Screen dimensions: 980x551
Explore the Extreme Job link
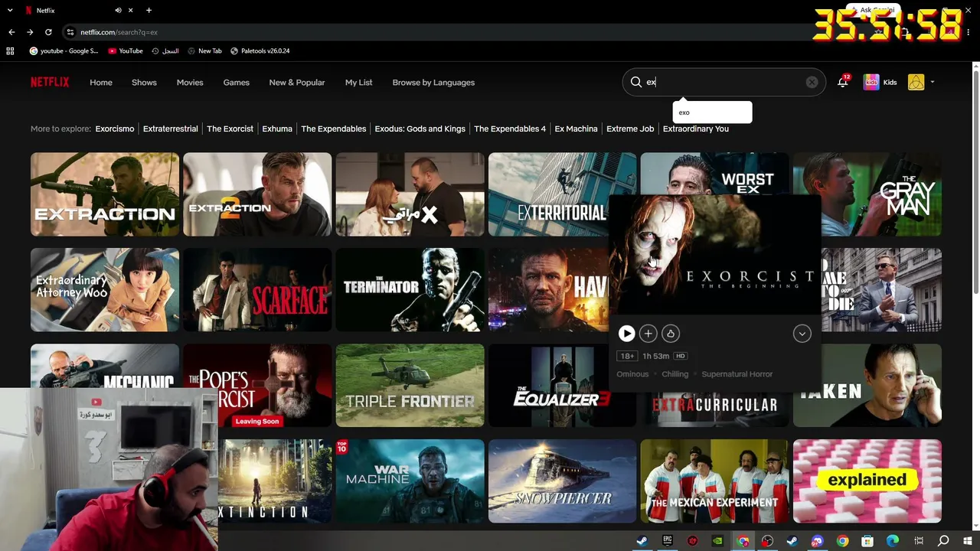coord(630,129)
